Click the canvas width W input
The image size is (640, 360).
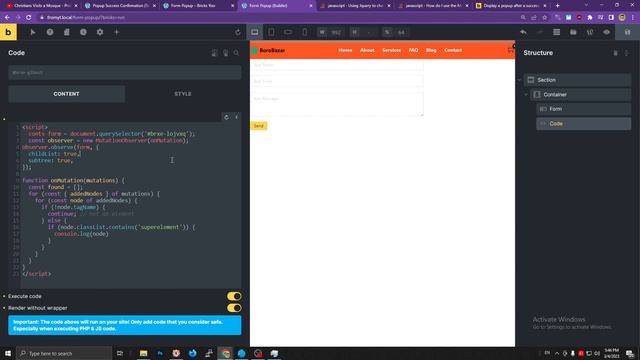[336, 32]
